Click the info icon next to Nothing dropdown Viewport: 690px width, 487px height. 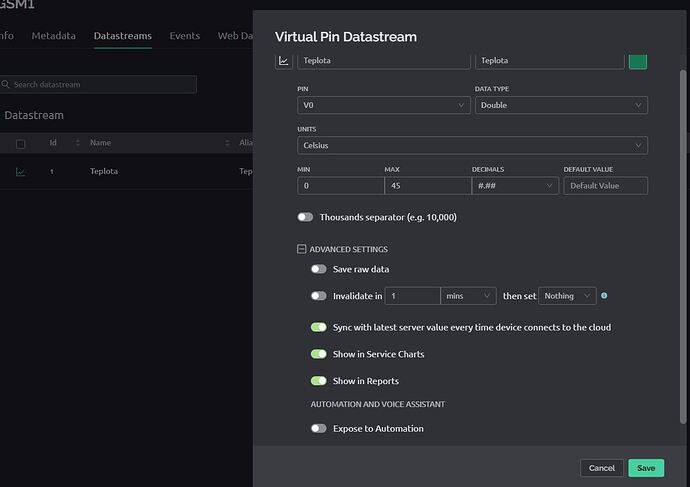(x=604, y=296)
